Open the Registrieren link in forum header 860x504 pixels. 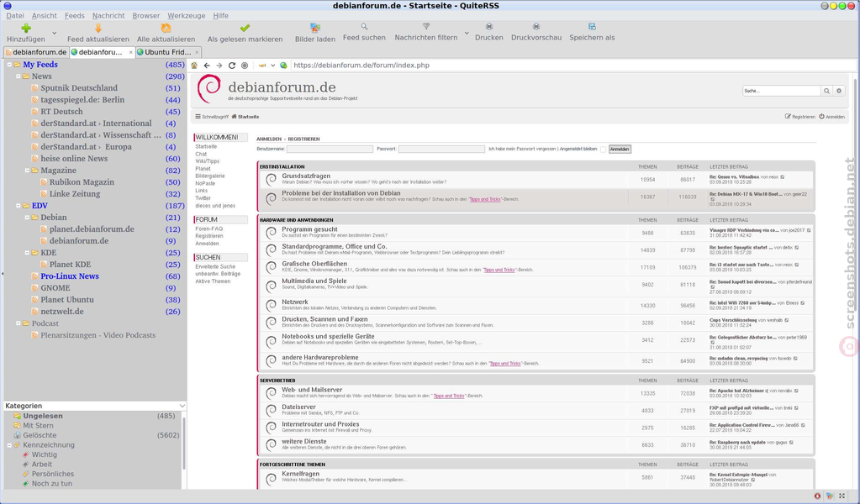coord(799,117)
